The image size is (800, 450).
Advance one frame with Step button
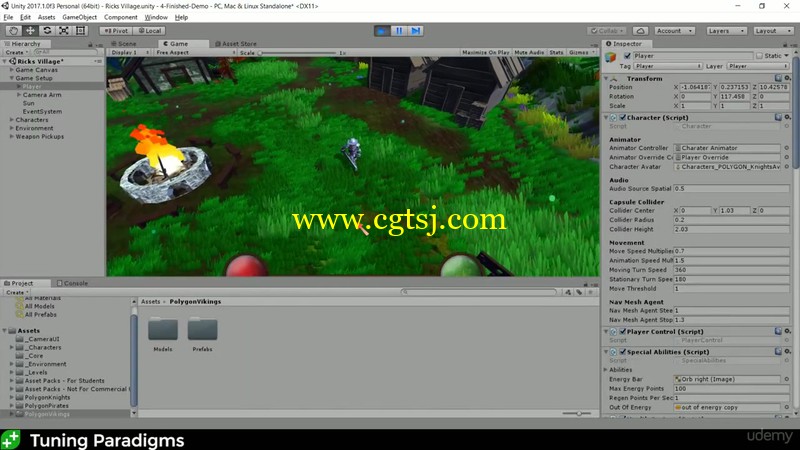416,31
